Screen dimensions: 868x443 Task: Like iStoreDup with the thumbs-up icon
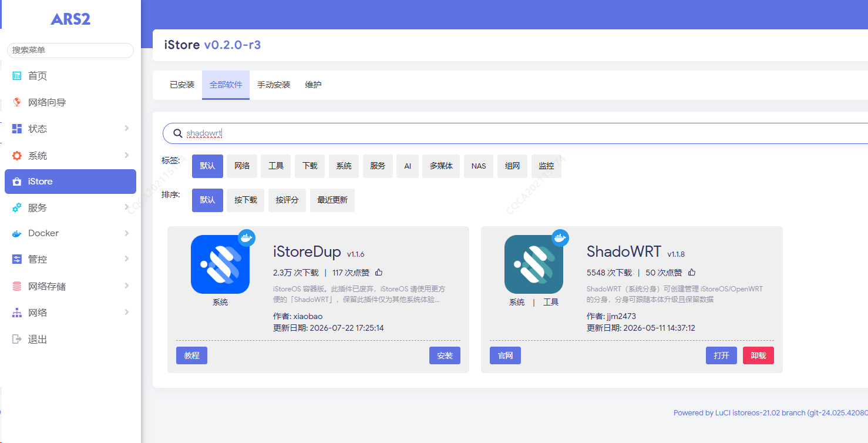(379, 272)
